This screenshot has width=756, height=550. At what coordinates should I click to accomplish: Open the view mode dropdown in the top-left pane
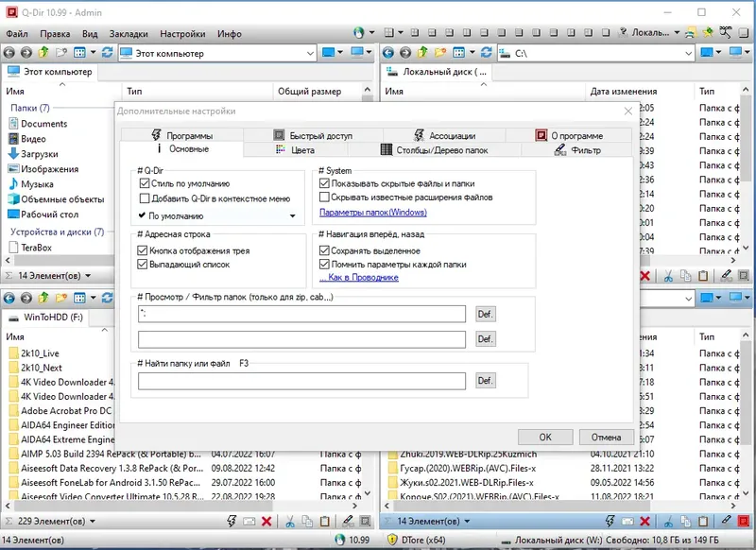coord(93,53)
